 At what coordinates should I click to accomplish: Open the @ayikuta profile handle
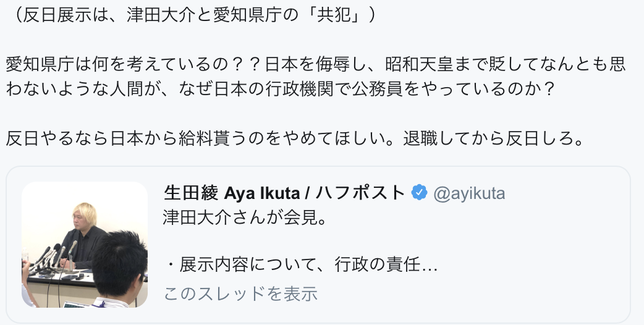pyautogui.click(x=469, y=193)
